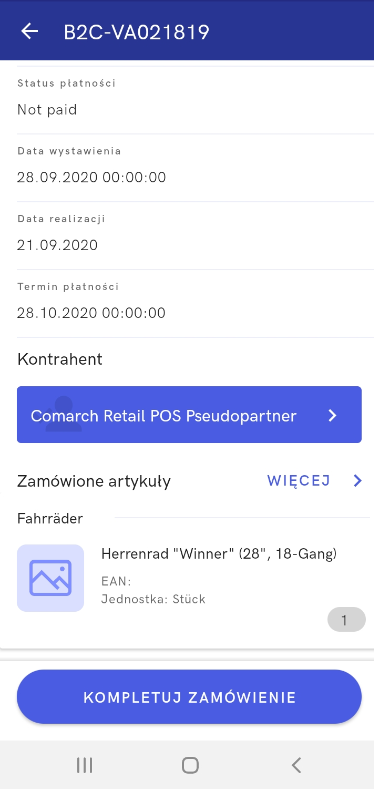Tap the B2C-VA021819 order title
The image size is (374, 789).
point(136,32)
